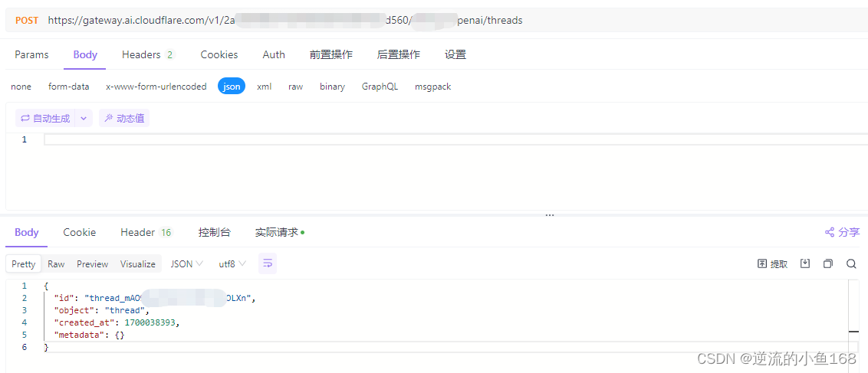
Task: Click the save response to file icon
Action: pyautogui.click(x=805, y=263)
